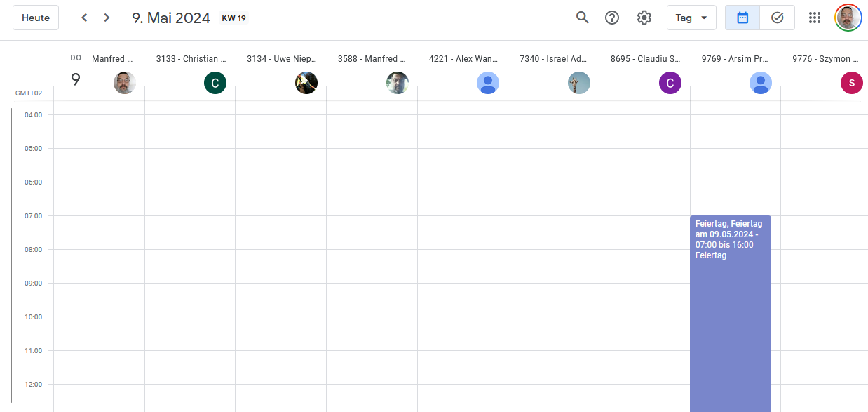Open the Tag view dropdown
The height and width of the screenshot is (412, 868).
(x=691, y=18)
